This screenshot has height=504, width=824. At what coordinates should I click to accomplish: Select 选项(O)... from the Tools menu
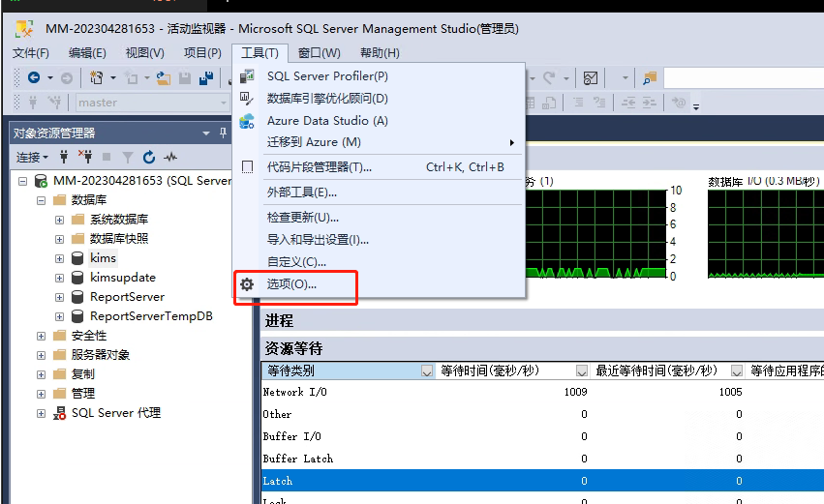tap(379, 284)
